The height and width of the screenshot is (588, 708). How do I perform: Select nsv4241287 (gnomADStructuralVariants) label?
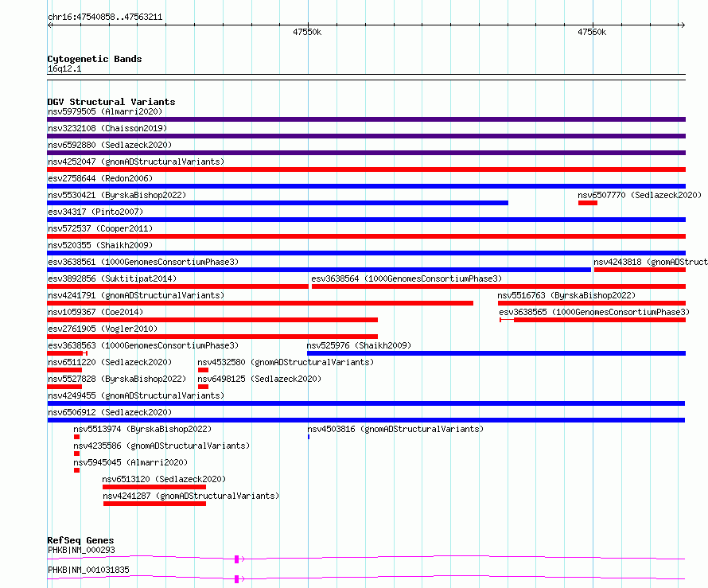click(191, 496)
